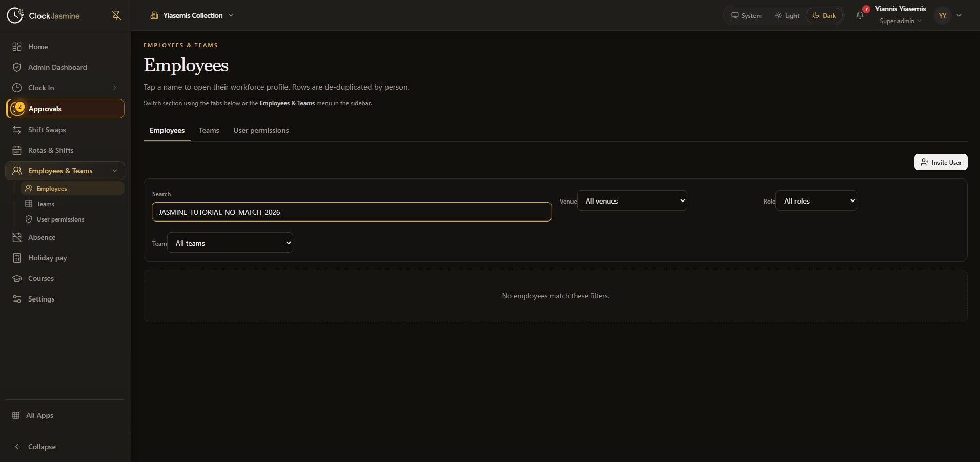
Task: Click the Shift Swaps arrows icon
Action: click(x=17, y=130)
